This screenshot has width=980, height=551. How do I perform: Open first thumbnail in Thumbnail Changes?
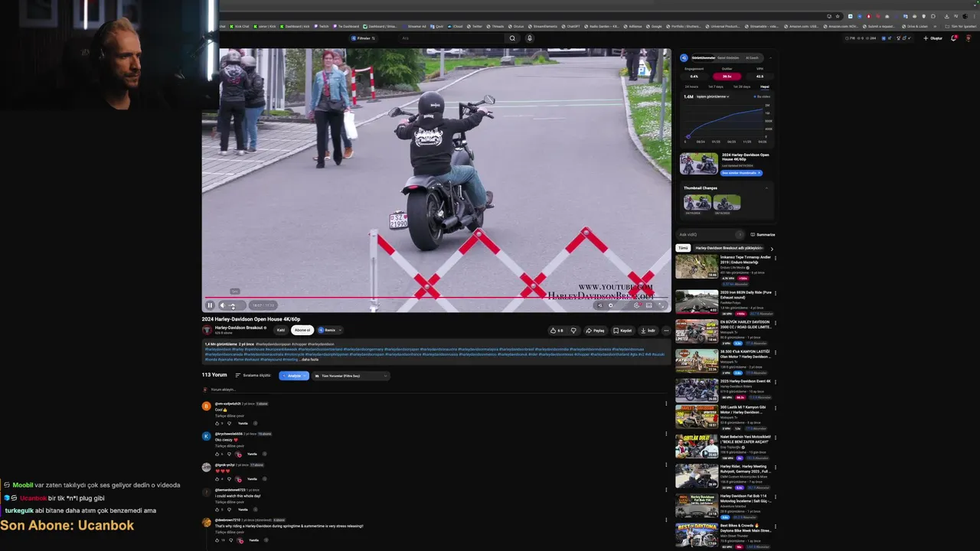tap(697, 203)
